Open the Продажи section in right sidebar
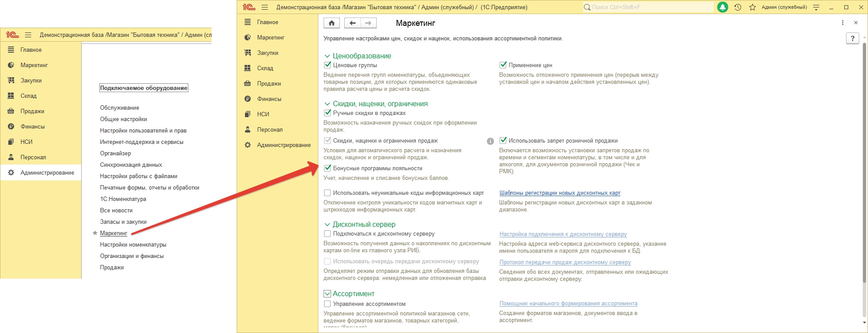Viewport: 868px width, 333px height. point(269,83)
